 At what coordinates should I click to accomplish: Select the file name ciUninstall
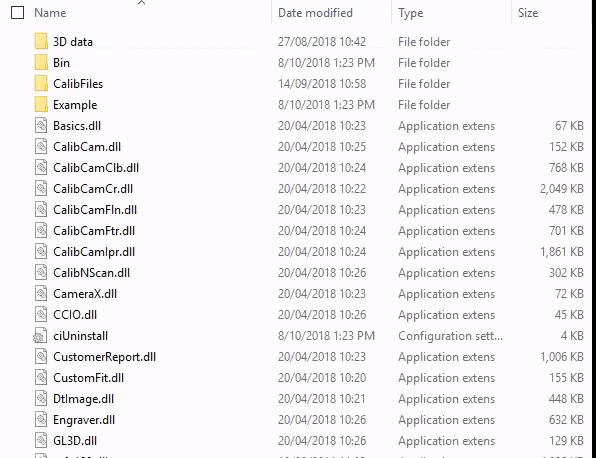pyautogui.click(x=81, y=336)
